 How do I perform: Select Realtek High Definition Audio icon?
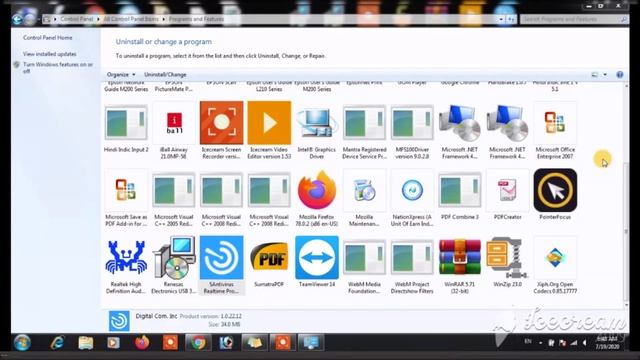pyautogui.click(x=126, y=258)
